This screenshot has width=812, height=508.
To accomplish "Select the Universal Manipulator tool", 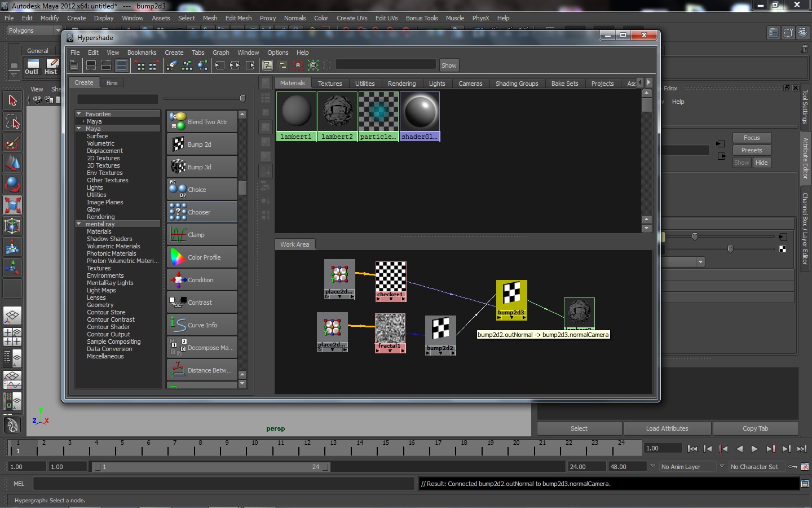I will (x=12, y=226).
